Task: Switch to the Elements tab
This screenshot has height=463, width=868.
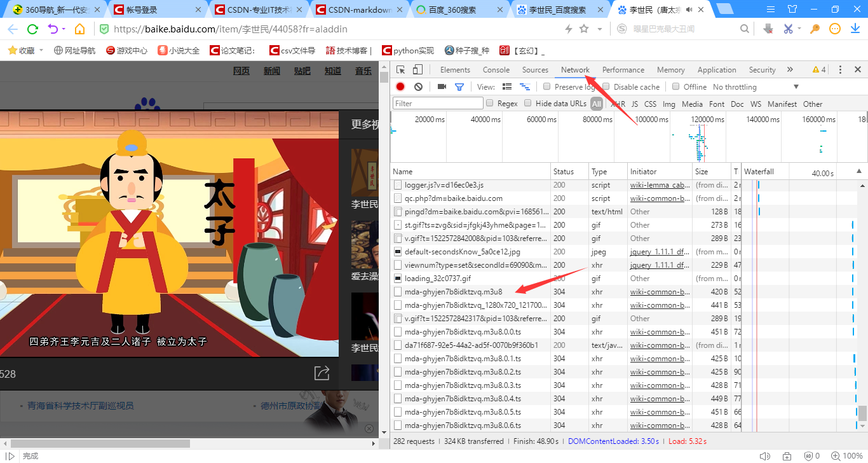Action: pyautogui.click(x=455, y=70)
